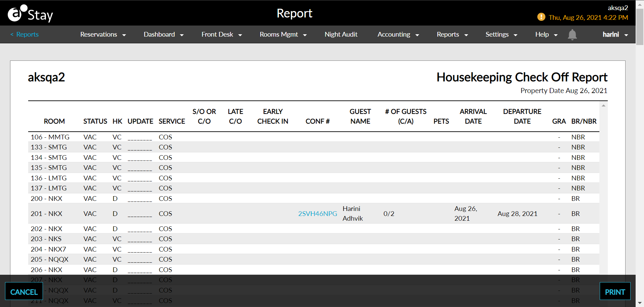Image resolution: width=644 pixels, height=307 pixels.
Task: Click guest count 0/2
Action: [x=389, y=214]
